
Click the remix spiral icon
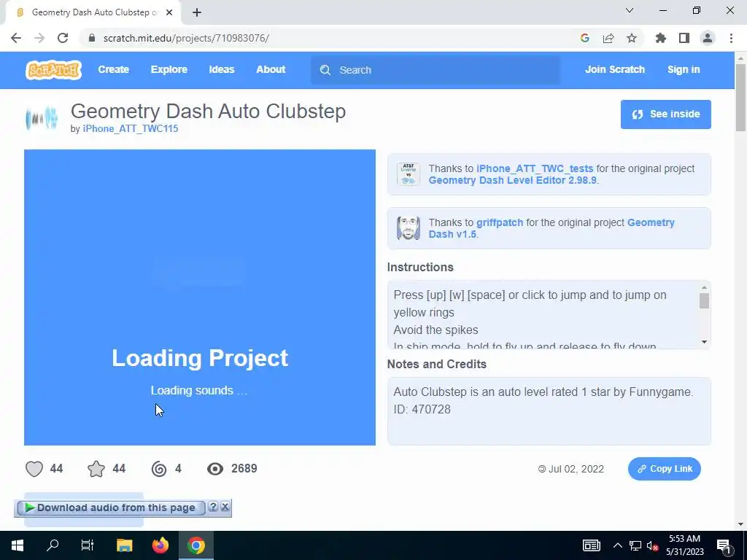(159, 469)
